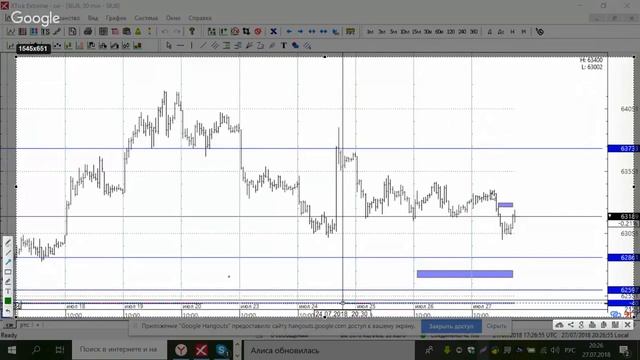Select the horizontal line drawing tool
Screen dimensions: 640x360
[180, 45]
